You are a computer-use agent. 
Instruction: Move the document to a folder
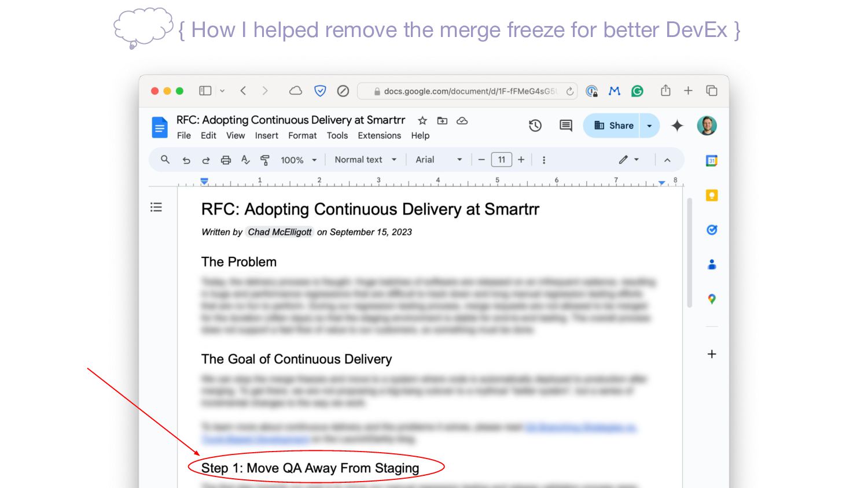(x=442, y=120)
